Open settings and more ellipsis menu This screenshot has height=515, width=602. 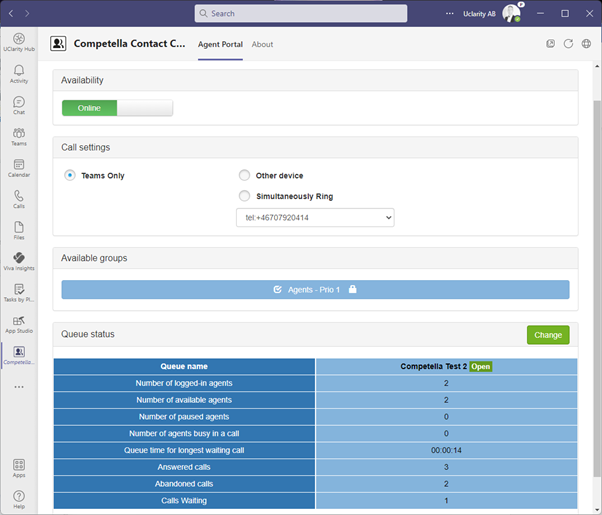coord(450,13)
